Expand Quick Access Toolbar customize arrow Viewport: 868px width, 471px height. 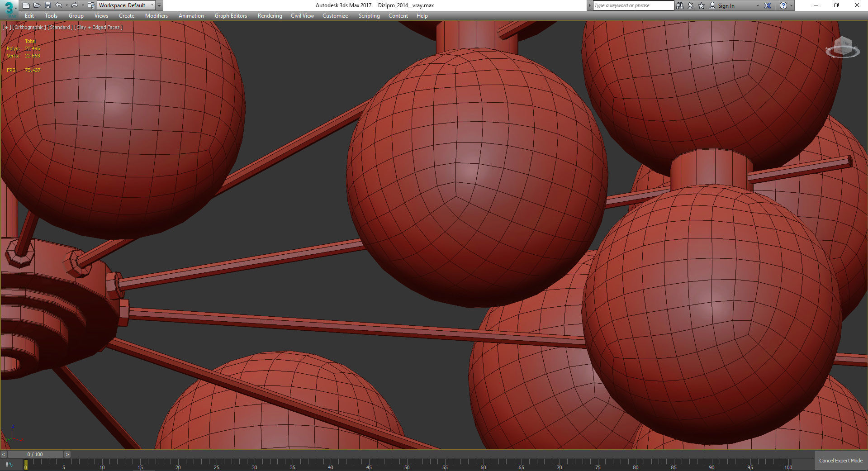tap(159, 5)
